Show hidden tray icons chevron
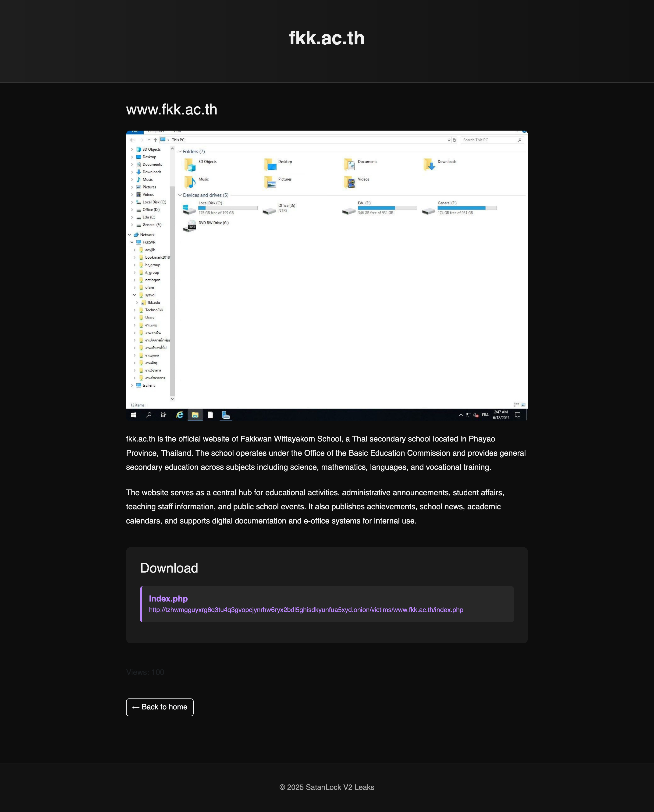Screen dimensions: 654x812 tap(461, 415)
